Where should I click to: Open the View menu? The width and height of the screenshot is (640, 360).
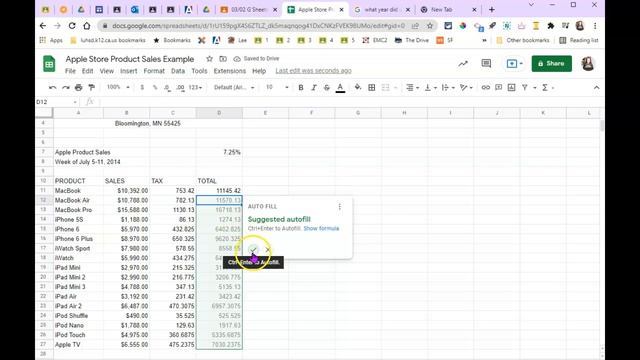(107, 71)
